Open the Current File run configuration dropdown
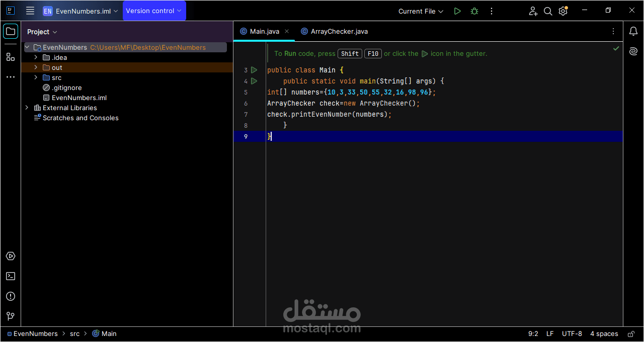This screenshot has width=644, height=342. coord(421,11)
